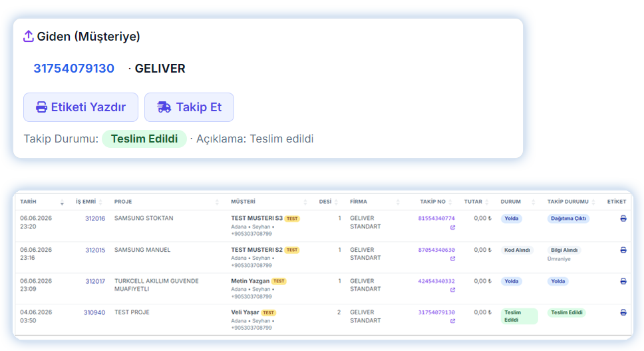Sort table by PROJE column
The image size is (644, 351).
pyautogui.click(x=218, y=202)
